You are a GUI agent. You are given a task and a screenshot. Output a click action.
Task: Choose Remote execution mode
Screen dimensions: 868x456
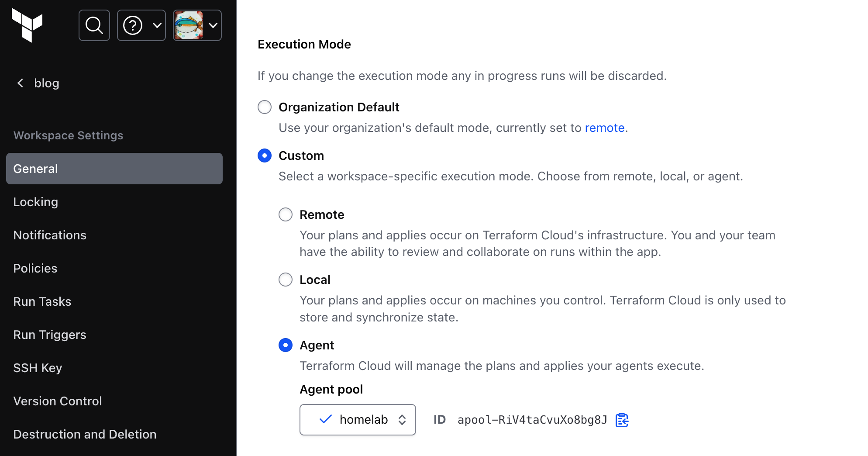click(286, 214)
